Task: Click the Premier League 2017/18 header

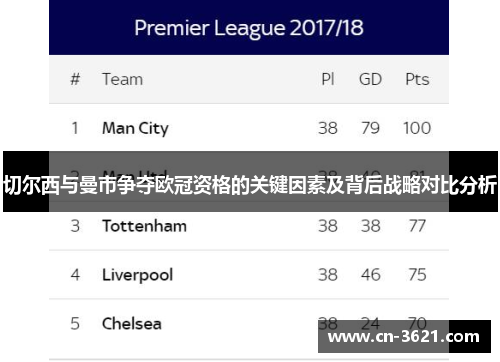Action: (x=249, y=28)
